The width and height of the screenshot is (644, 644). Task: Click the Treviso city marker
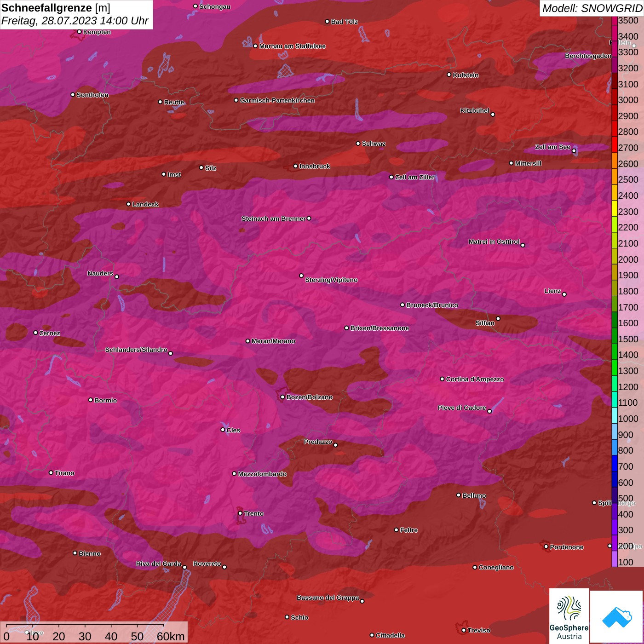click(x=464, y=630)
